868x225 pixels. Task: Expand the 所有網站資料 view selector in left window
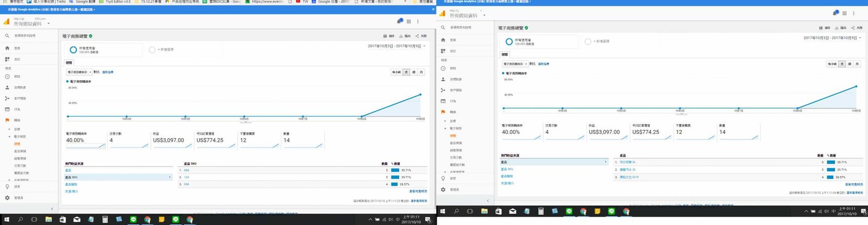coord(48,24)
